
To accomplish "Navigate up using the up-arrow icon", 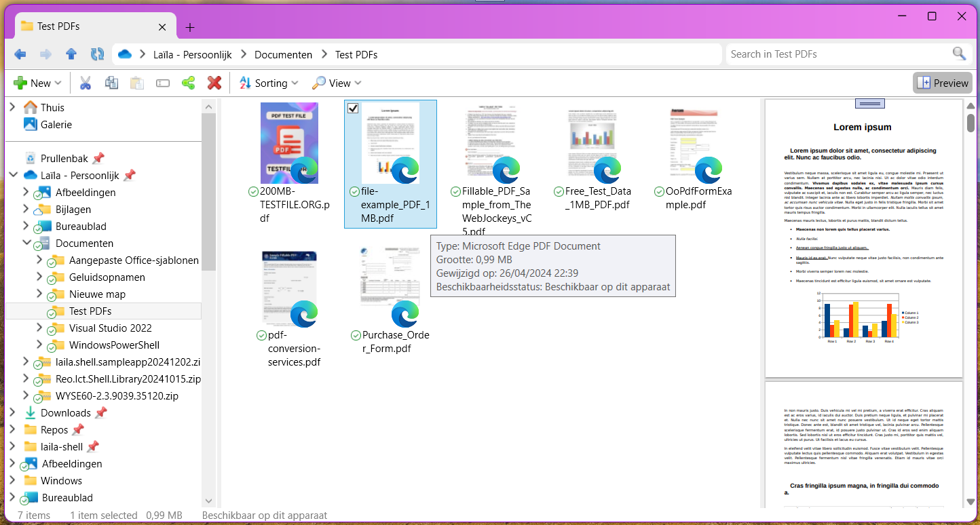I will click(71, 54).
